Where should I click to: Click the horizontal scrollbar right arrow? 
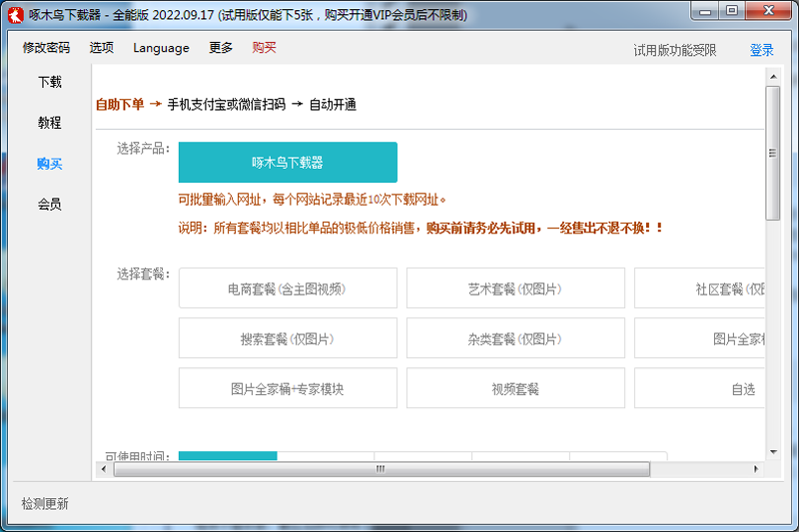point(756,468)
